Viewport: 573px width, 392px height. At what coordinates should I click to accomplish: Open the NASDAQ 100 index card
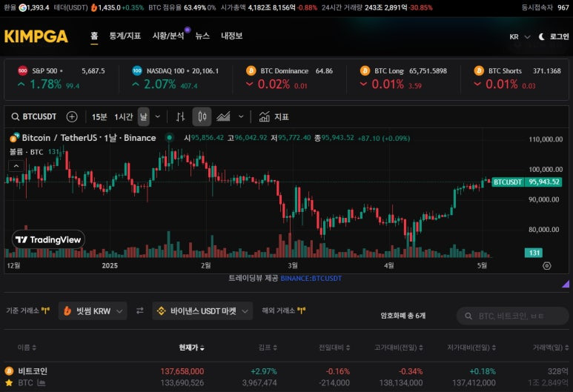(x=176, y=79)
